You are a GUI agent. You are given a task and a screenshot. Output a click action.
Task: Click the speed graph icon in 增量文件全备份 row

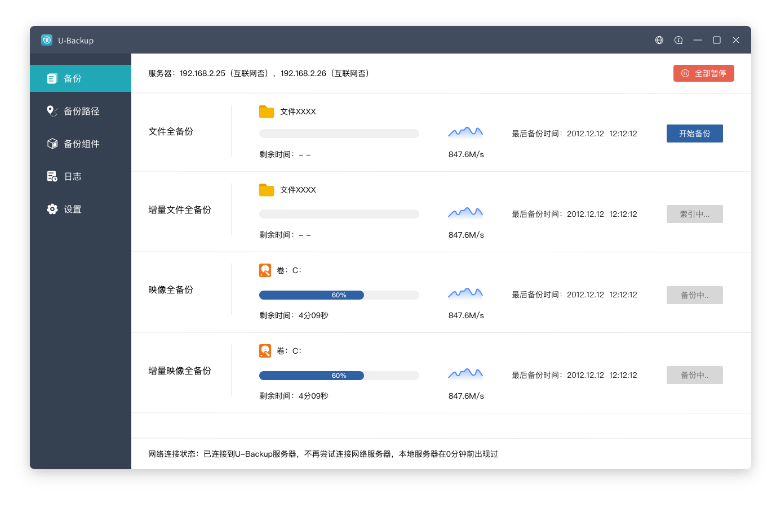tap(465, 213)
